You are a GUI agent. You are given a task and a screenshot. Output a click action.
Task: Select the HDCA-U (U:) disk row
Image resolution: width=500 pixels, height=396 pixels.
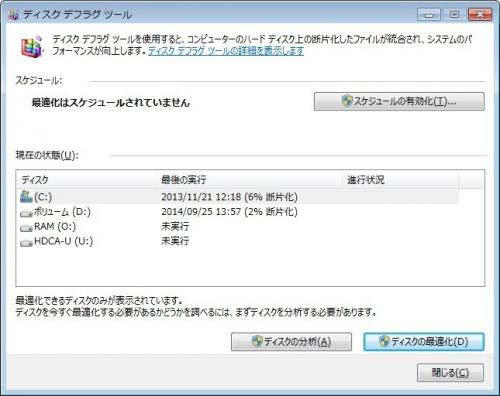(x=239, y=241)
